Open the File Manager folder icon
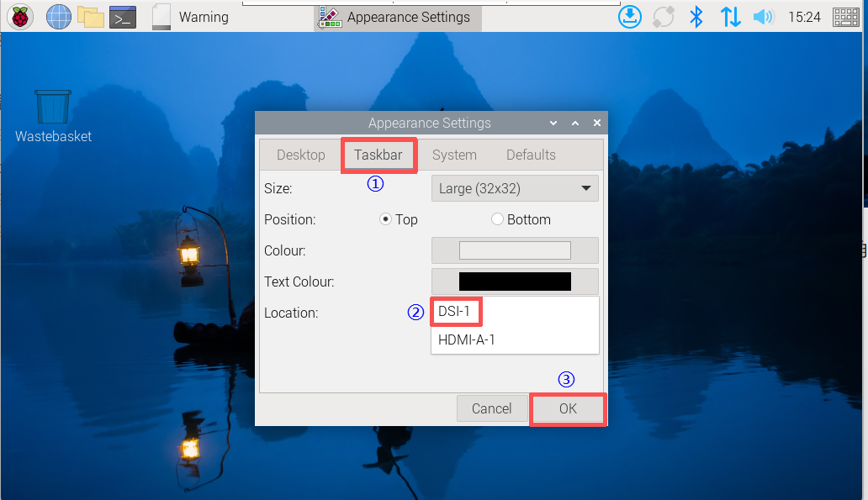 click(90, 17)
